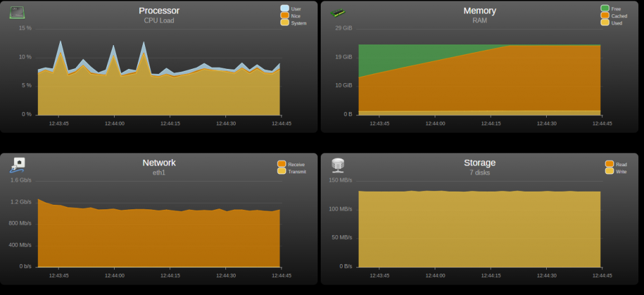
Task: Click the Memory panel title
Action: click(x=479, y=11)
